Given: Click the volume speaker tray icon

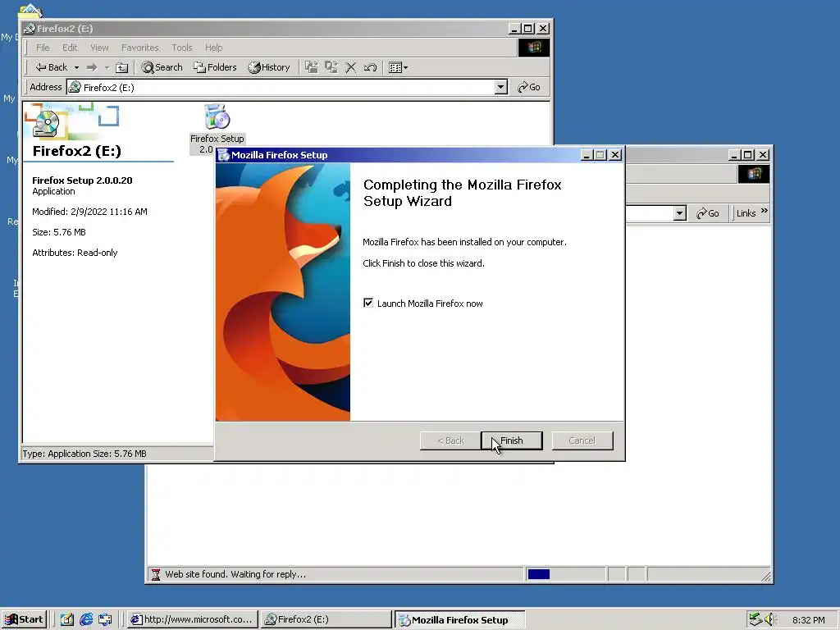Looking at the screenshot, I should coord(770,619).
